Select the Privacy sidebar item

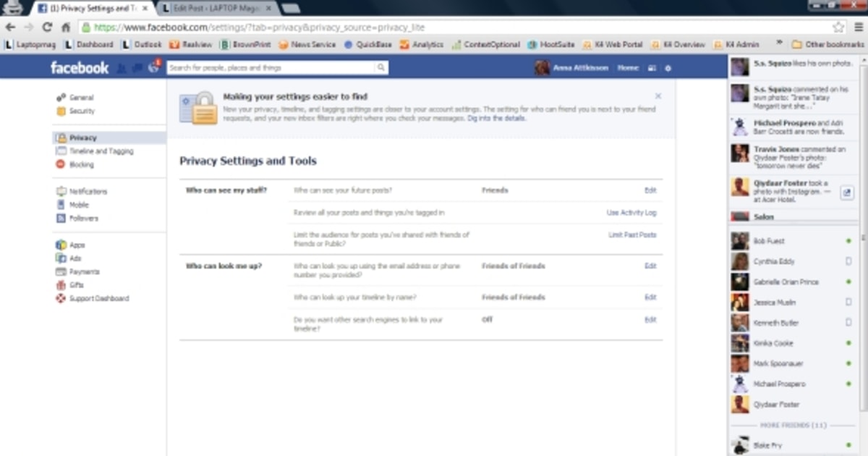point(82,137)
